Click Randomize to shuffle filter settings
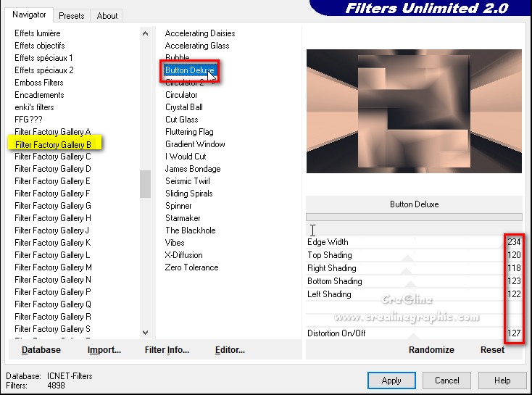 [x=431, y=349]
